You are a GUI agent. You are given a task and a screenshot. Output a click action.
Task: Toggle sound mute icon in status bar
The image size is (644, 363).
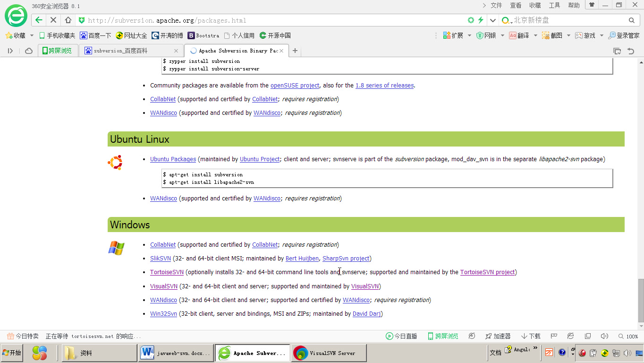point(604,336)
